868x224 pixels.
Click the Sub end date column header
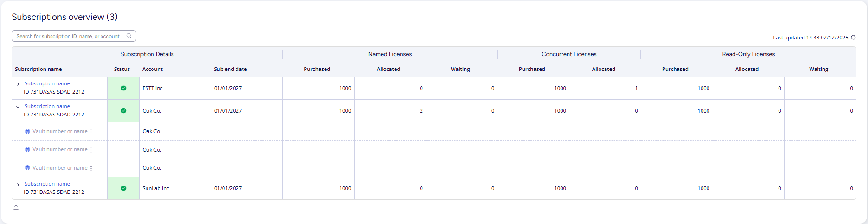point(230,69)
